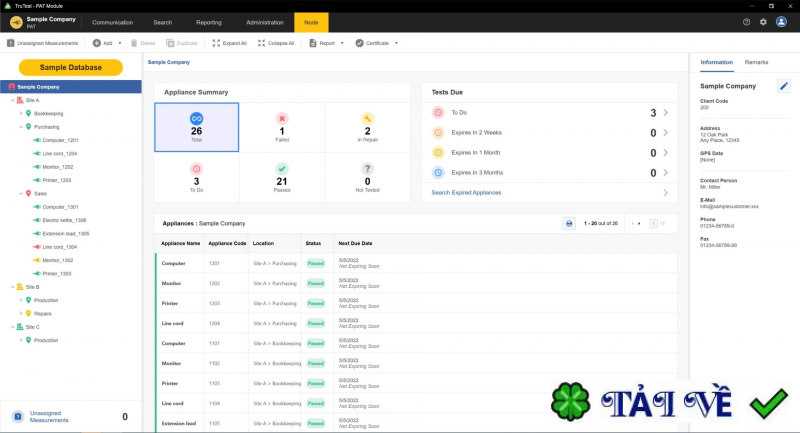Click the edit pencil icon for Sample Company
The height and width of the screenshot is (433, 800).
784,86
